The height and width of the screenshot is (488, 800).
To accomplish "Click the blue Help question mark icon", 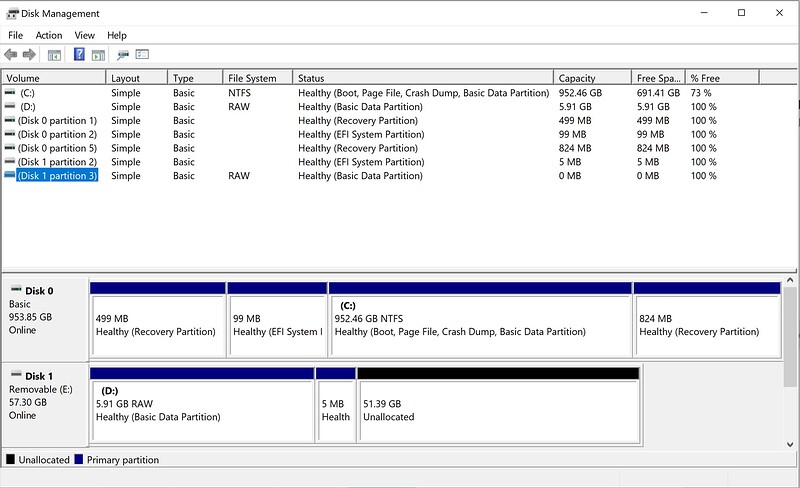I will (x=79, y=55).
